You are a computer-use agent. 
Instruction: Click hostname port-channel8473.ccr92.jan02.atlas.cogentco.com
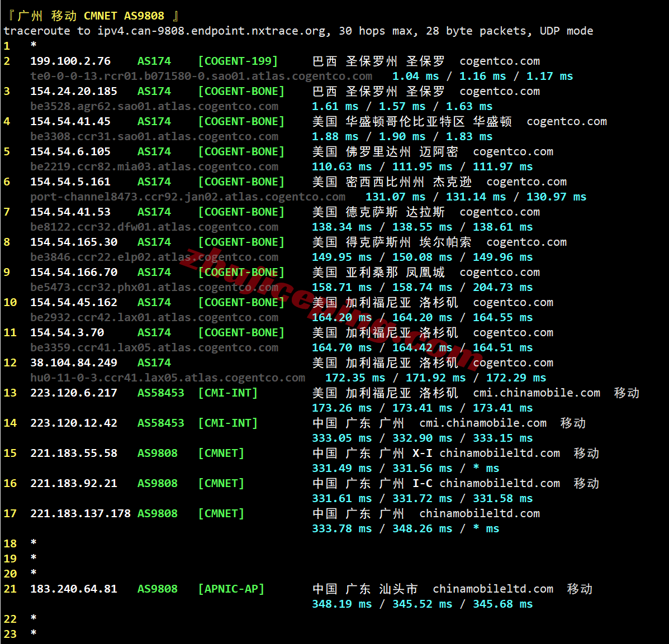(x=188, y=197)
